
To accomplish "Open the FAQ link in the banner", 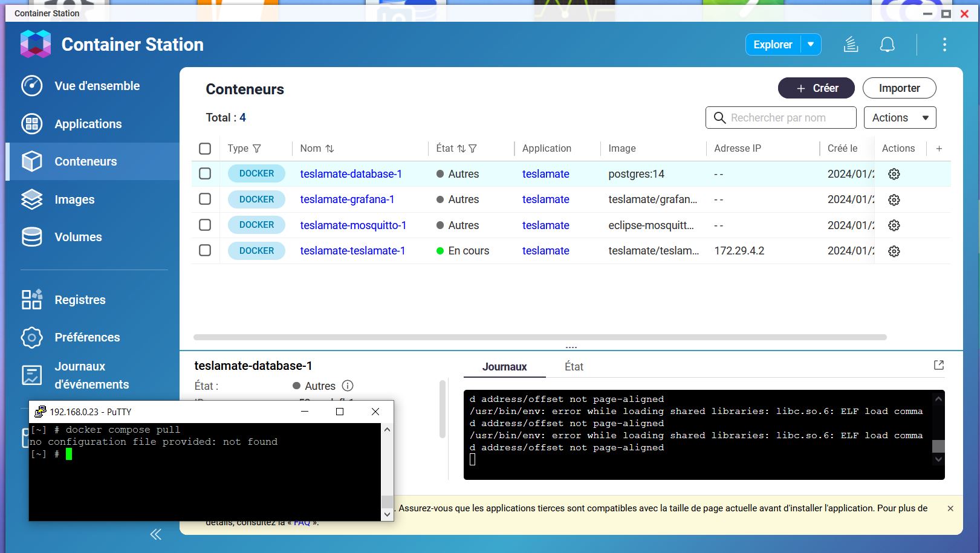I will click(302, 522).
